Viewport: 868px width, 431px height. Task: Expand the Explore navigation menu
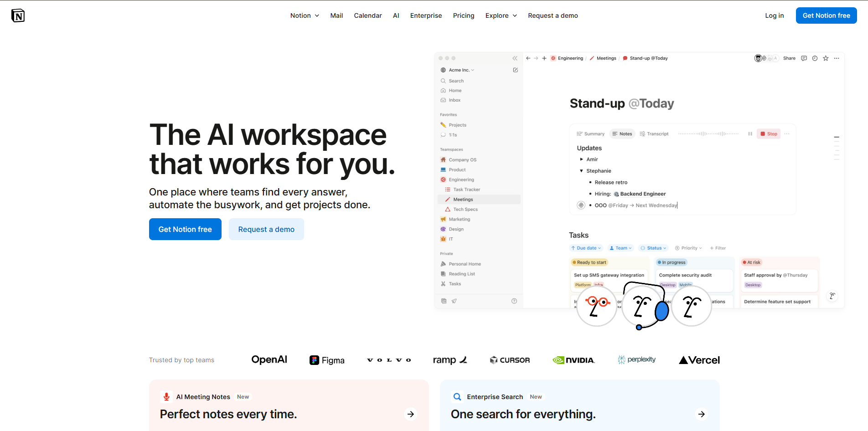coord(501,15)
